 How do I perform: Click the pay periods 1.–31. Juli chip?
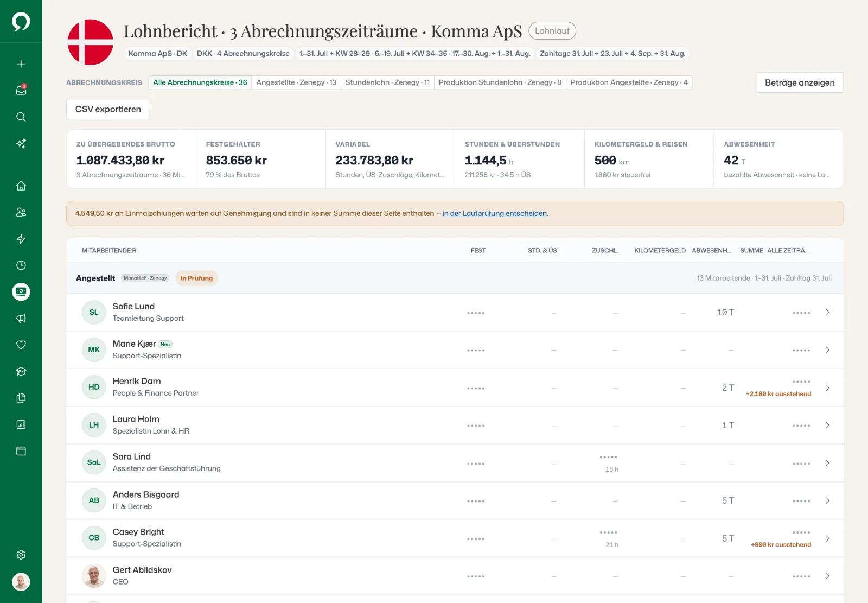click(x=414, y=54)
